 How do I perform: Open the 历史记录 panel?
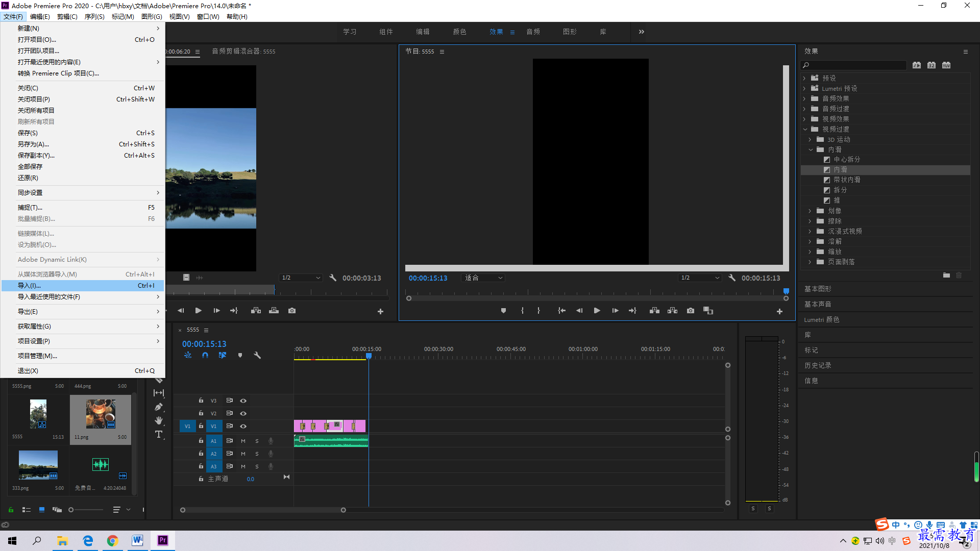click(x=818, y=365)
